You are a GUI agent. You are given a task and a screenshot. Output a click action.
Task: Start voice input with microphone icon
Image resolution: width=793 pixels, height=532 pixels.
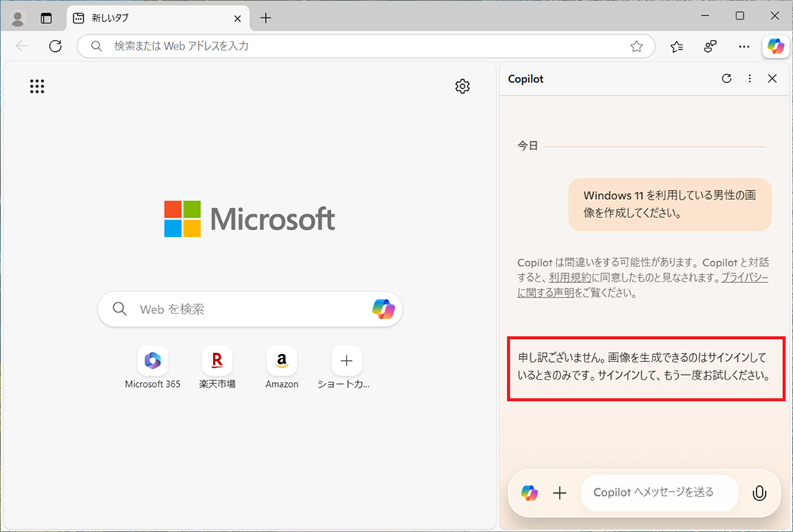point(759,493)
